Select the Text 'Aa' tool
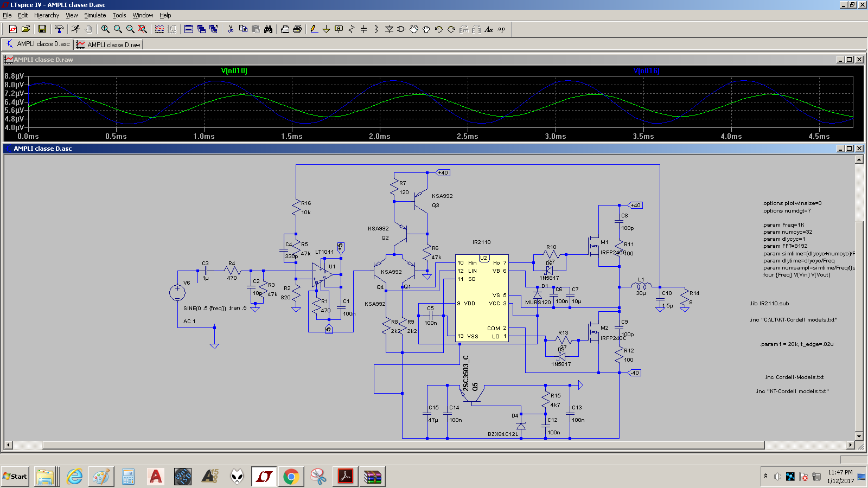868x488 pixels. click(x=489, y=29)
